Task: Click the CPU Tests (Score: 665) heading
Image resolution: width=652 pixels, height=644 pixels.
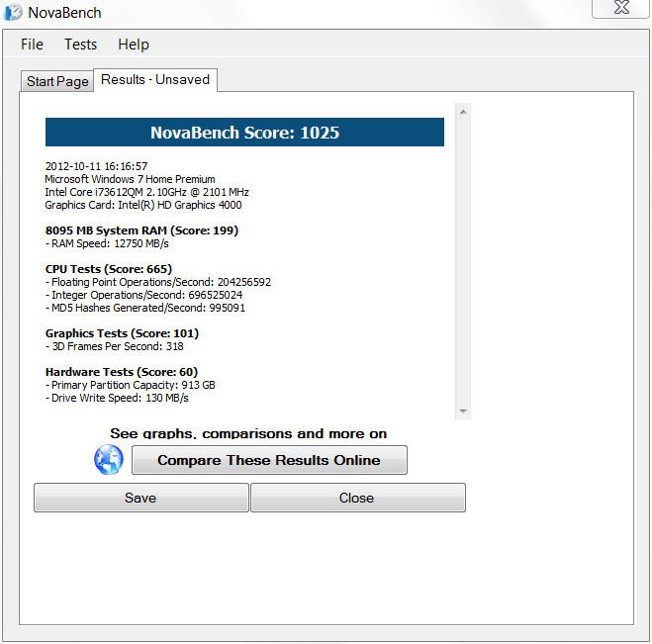Action: pyautogui.click(x=109, y=269)
